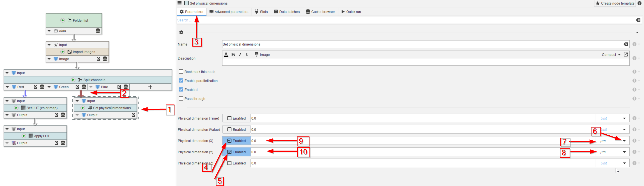The height and width of the screenshot is (186, 644).
Task: Click the bold formatting icon in Description
Action: tap(233, 55)
